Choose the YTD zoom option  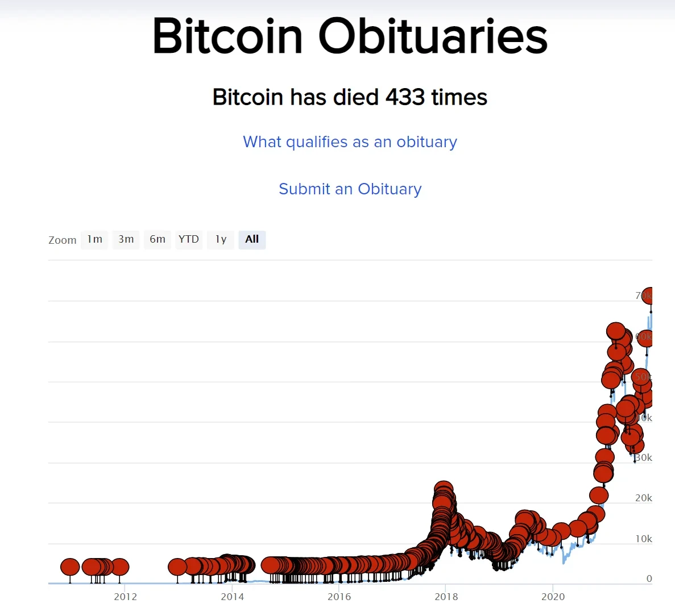point(189,239)
